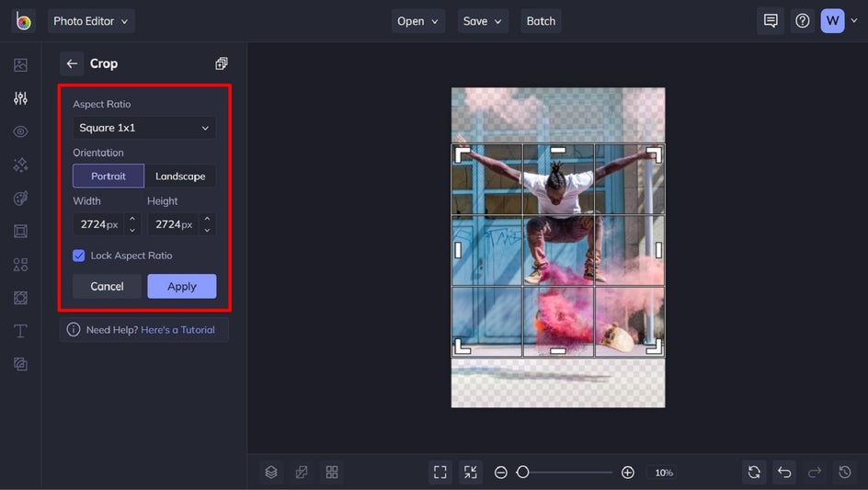Screen dimensions: 868x490
Task: Decrease Width with the down stepper
Action: (132, 230)
